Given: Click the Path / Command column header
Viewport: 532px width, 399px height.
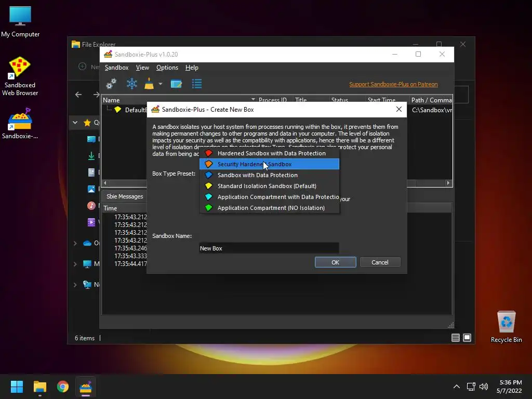Looking at the screenshot, I should click(431, 100).
